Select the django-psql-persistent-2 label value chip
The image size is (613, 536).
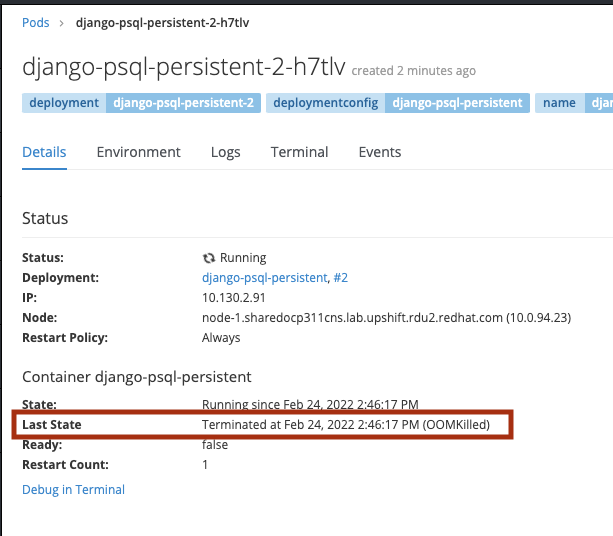(181, 102)
